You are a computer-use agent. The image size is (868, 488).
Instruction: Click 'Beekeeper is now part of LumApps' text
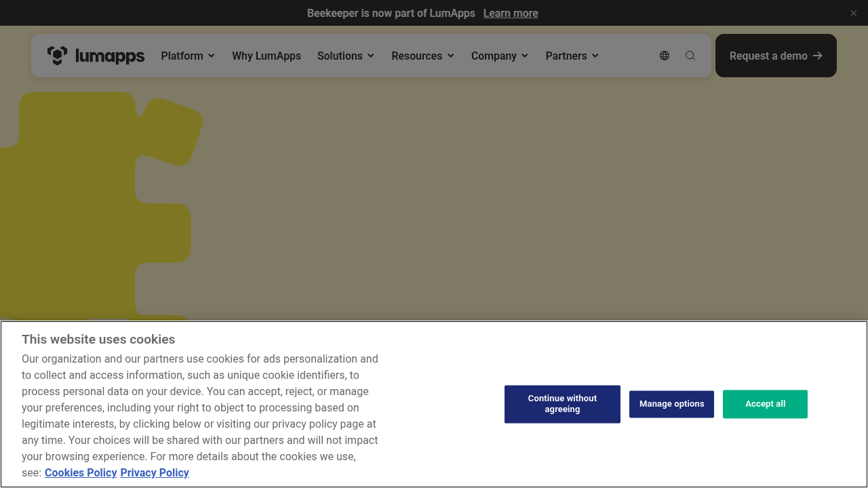pos(391,13)
